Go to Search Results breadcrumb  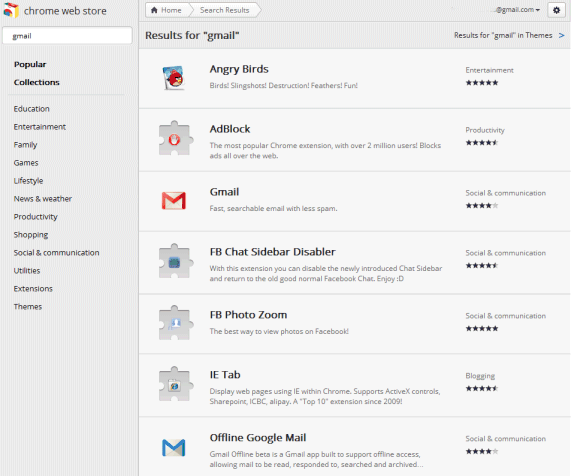point(225,10)
